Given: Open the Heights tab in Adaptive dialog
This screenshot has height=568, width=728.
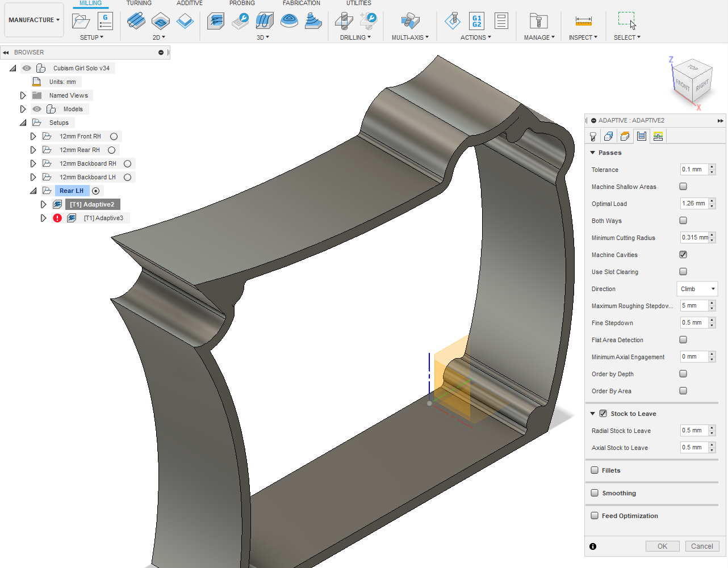Looking at the screenshot, I should pos(625,136).
